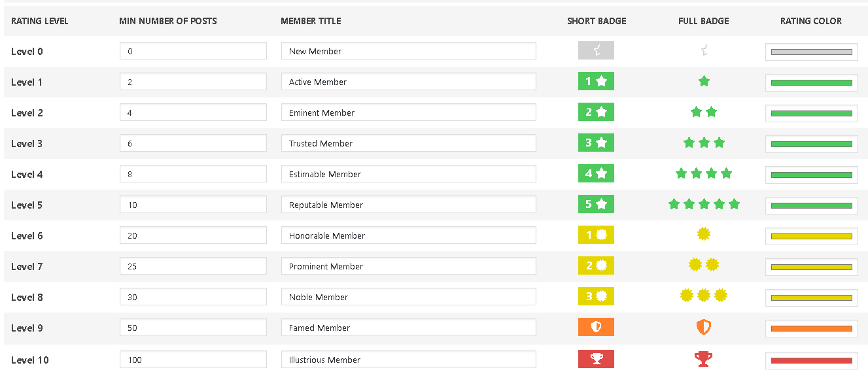This screenshot has width=868, height=376.
Task: Edit the Trusted Member title field
Action: click(x=409, y=143)
